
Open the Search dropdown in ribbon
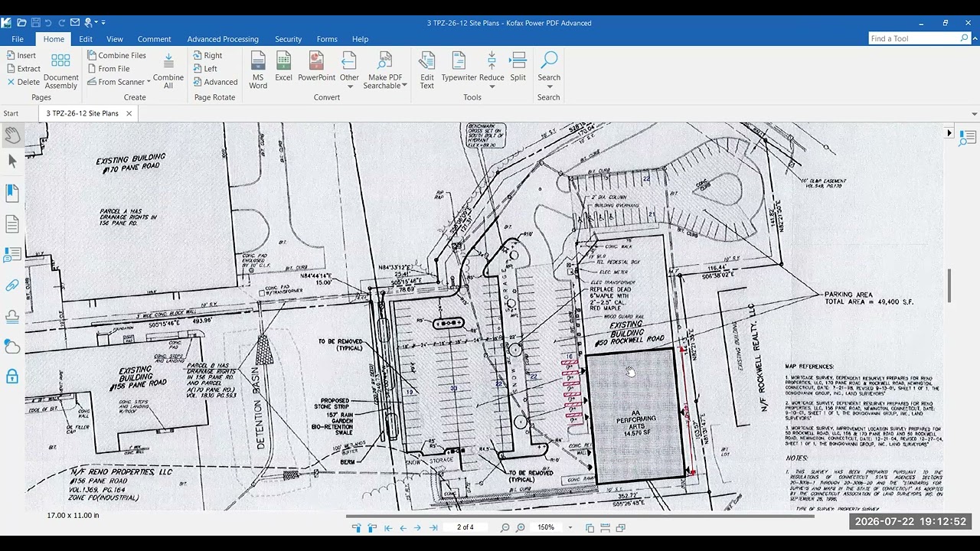click(x=549, y=86)
